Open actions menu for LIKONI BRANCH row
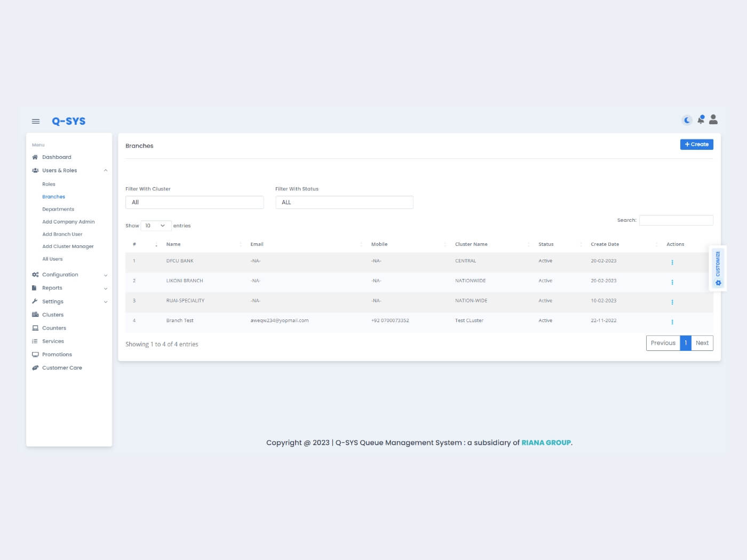The image size is (747, 560). (672, 282)
